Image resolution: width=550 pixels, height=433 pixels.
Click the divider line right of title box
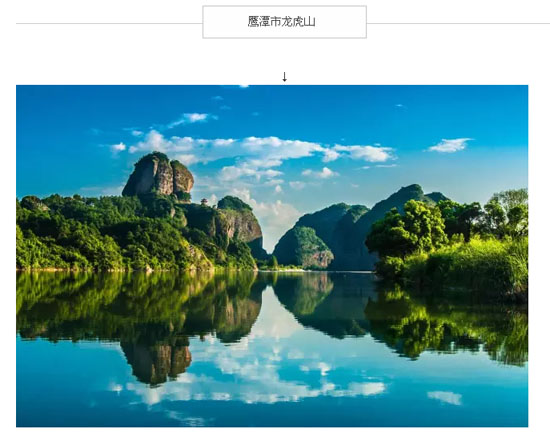click(458, 24)
